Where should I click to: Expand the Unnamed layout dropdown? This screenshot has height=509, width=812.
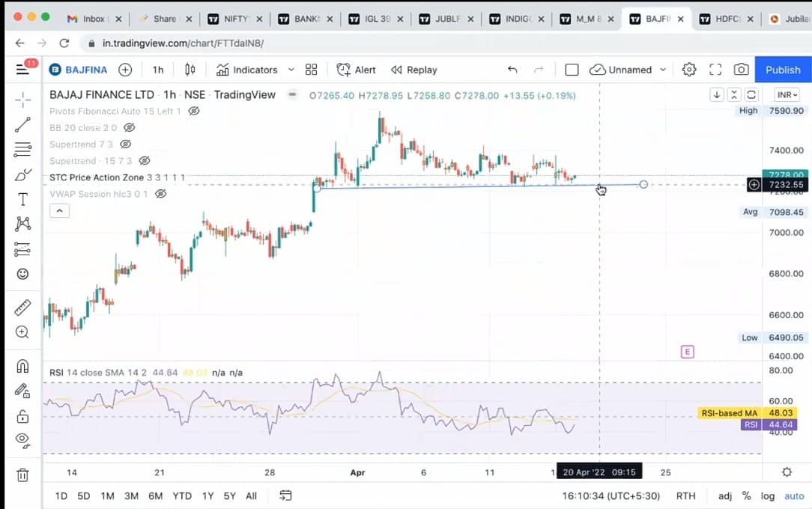(663, 70)
